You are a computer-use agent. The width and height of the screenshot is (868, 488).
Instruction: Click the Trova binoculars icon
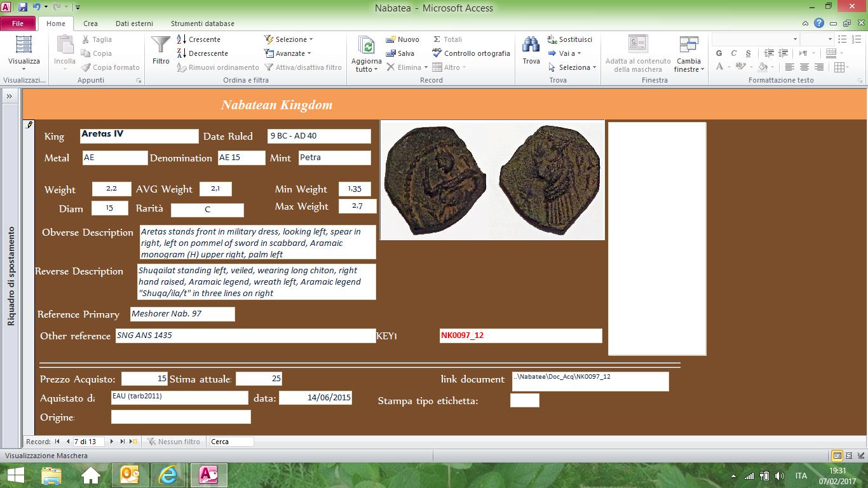pyautogui.click(x=531, y=45)
